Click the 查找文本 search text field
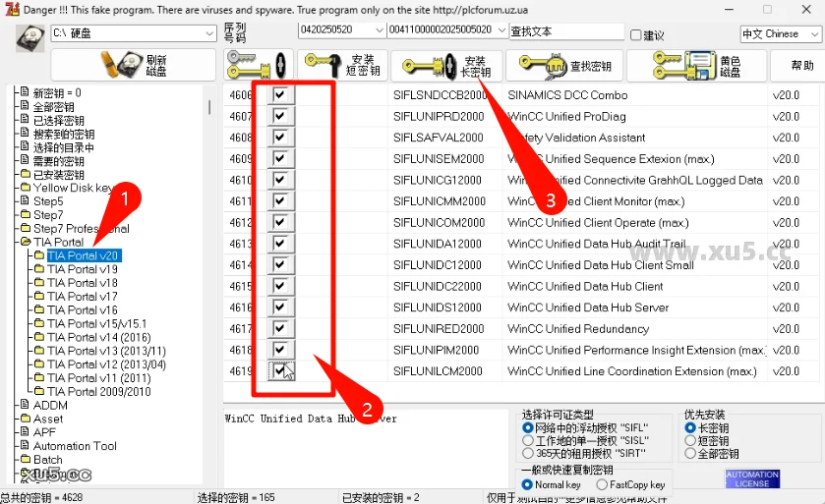Image resolution: width=825 pixels, height=504 pixels. coord(565,31)
